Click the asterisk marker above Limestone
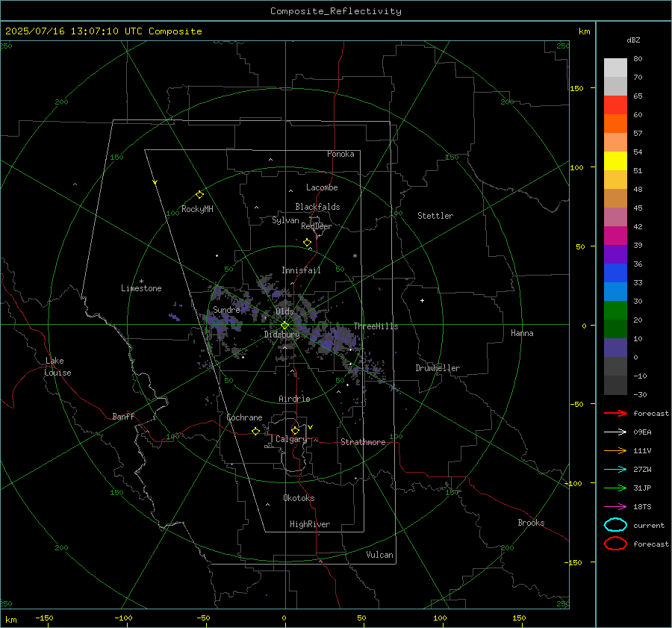The width and height of the screenshot is (672, 628). [x=141, y=282]
